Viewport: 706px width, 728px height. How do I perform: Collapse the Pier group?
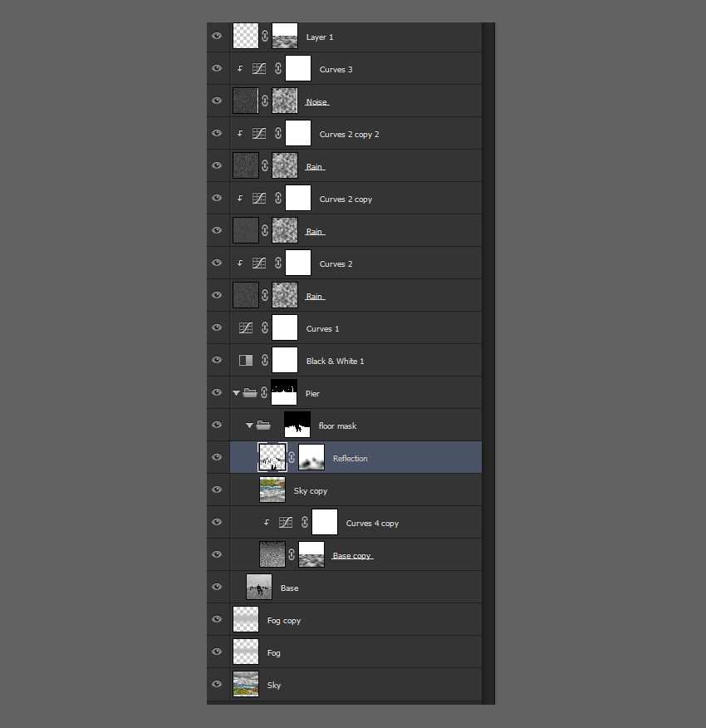pyautogui.click(x=236, y=393)
